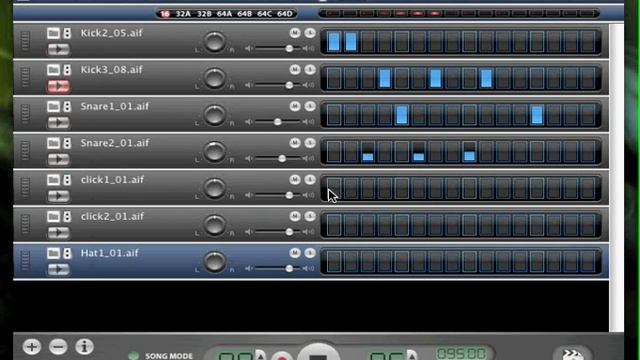640x360 pixels.
Task: Mute the Hat1_01.aif track
Action: (295, 253)
